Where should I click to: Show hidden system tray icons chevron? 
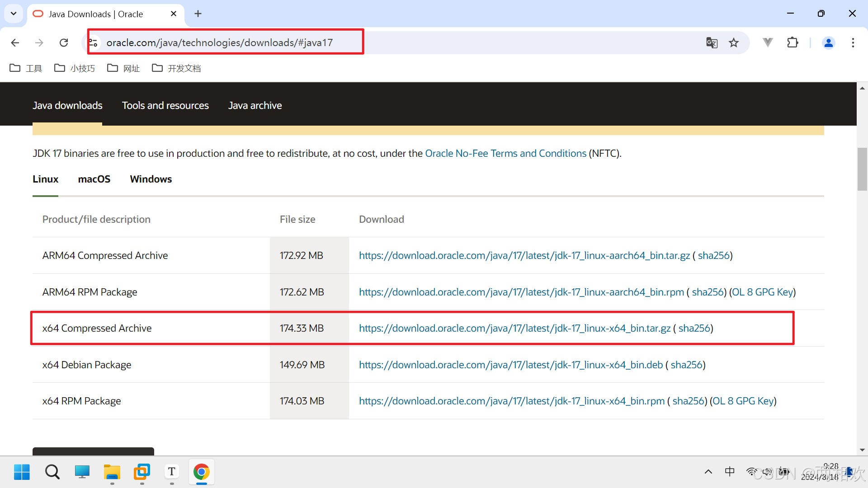[708, 472]
